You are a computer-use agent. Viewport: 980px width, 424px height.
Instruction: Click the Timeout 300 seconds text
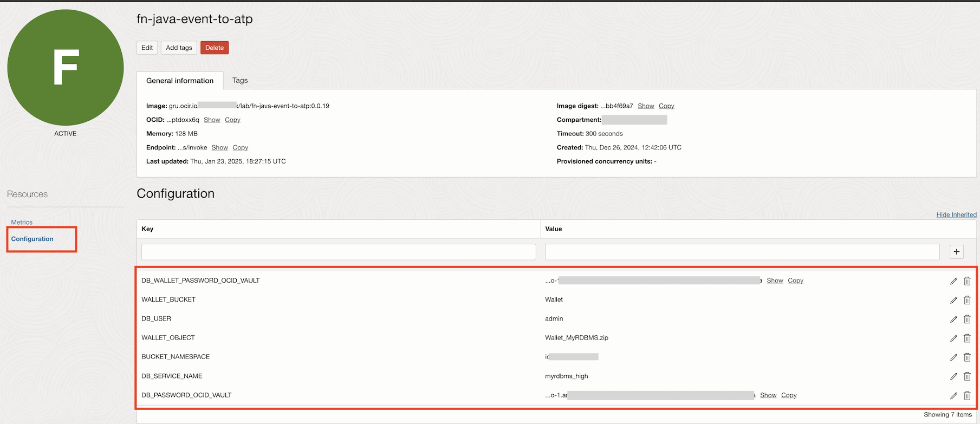(589, 134)
